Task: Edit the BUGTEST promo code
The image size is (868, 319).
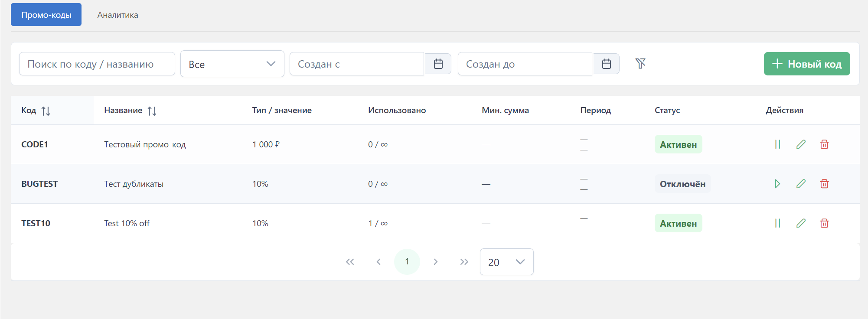Action: [x=801, y=184]
